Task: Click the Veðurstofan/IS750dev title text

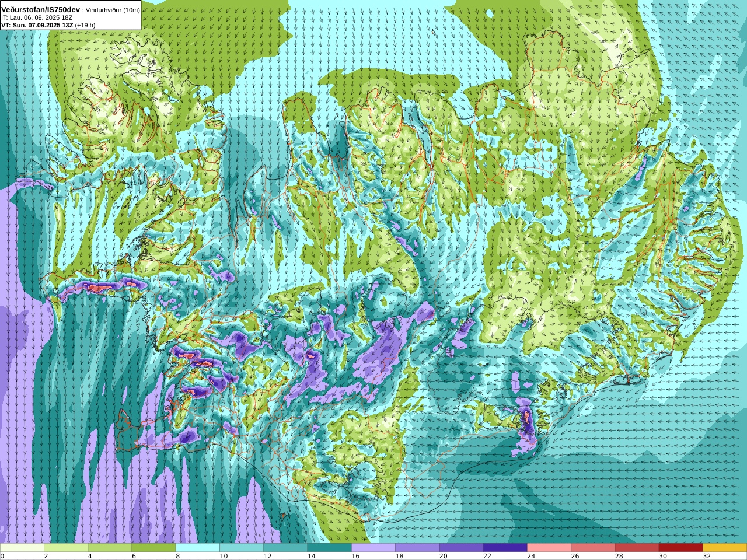Action: pos(40,9)
